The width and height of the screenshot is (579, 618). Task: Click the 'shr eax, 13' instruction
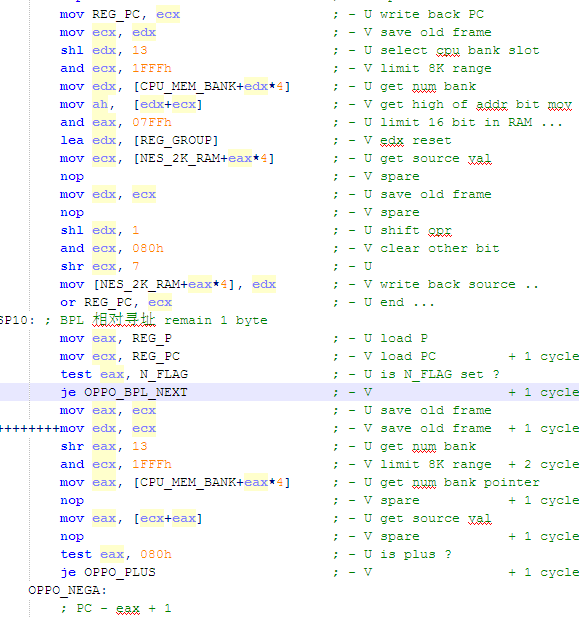[x=104, y=447]
